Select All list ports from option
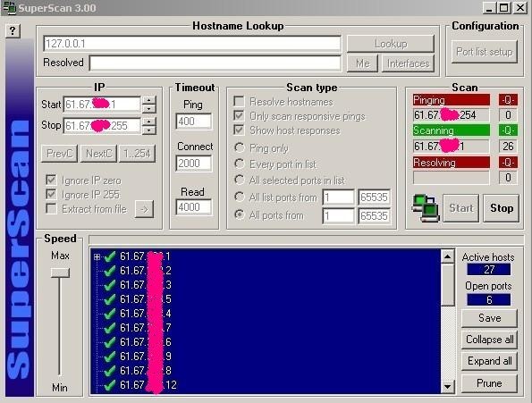The image size is (532, 403). click(x=240, y=197)
